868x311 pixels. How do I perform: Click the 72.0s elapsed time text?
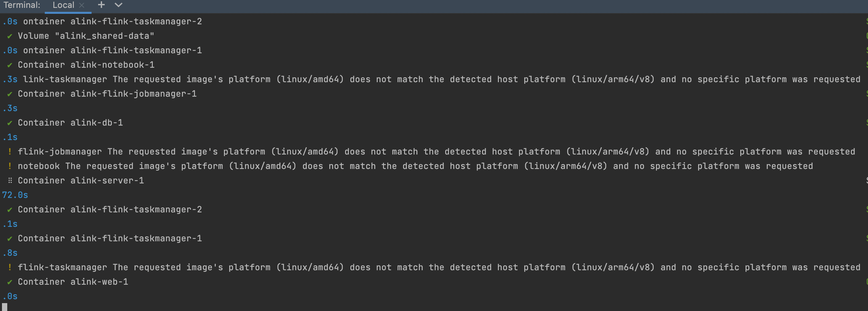pyautogui.click(x=15, y=195)
